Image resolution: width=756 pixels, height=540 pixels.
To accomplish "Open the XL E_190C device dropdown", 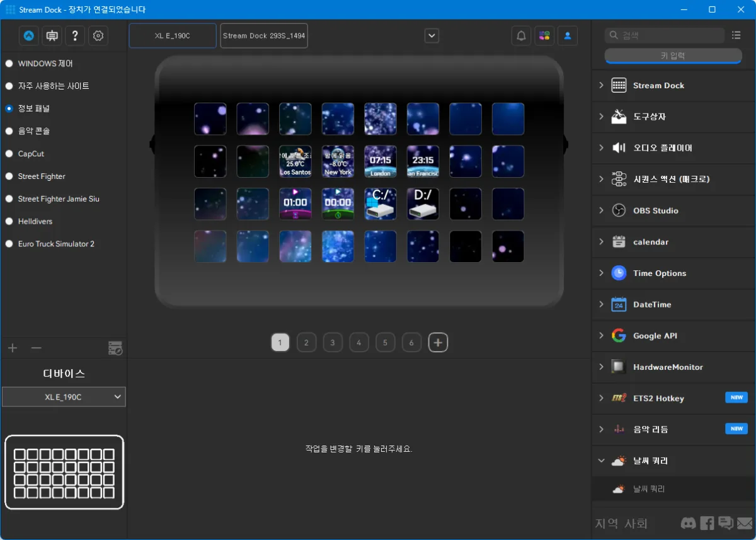I will click(x=64, y=397).
